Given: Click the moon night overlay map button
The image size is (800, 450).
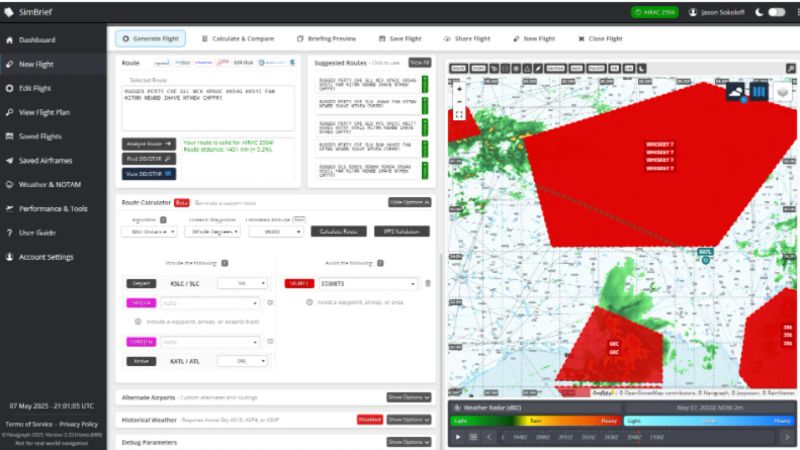Looking at the screenshot, I should point(641,68).
